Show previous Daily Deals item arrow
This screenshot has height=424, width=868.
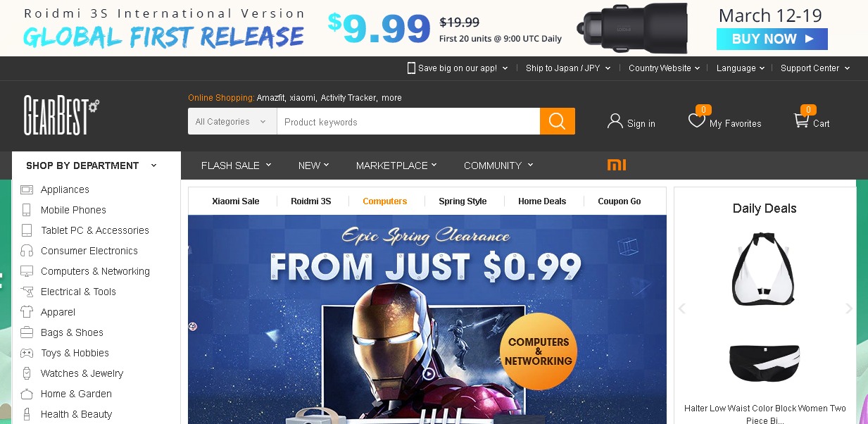pos(681,308)
